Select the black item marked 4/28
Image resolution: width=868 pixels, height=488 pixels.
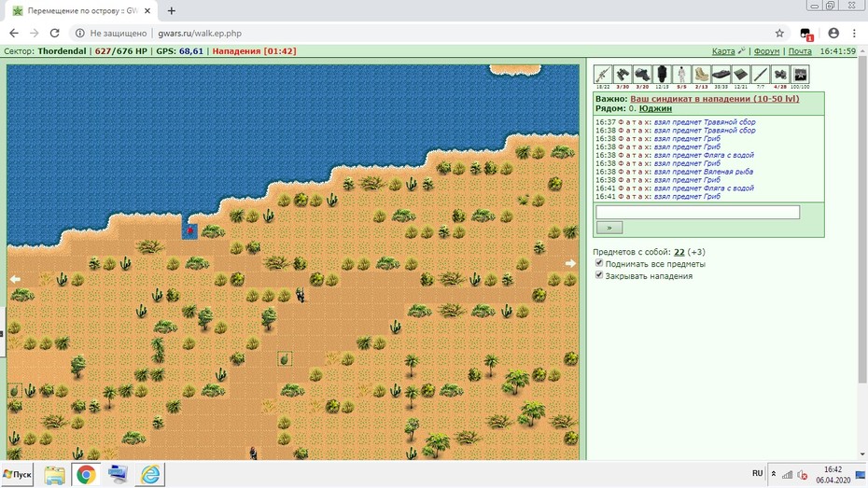[780, 74]
